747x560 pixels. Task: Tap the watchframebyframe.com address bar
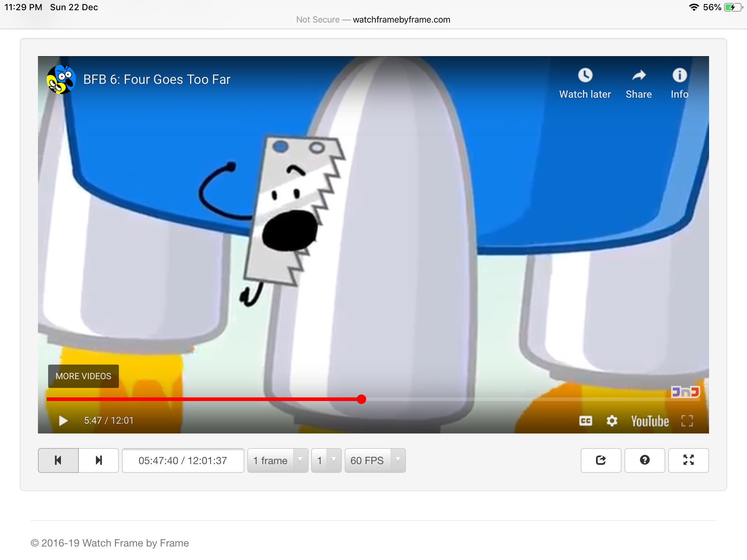point(373,20)
